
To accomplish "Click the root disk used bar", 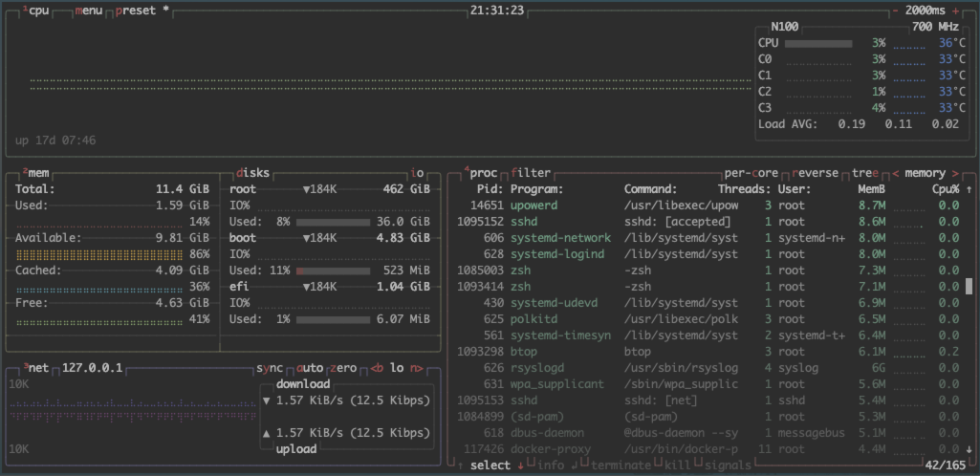I will click(x=333, y=222).
